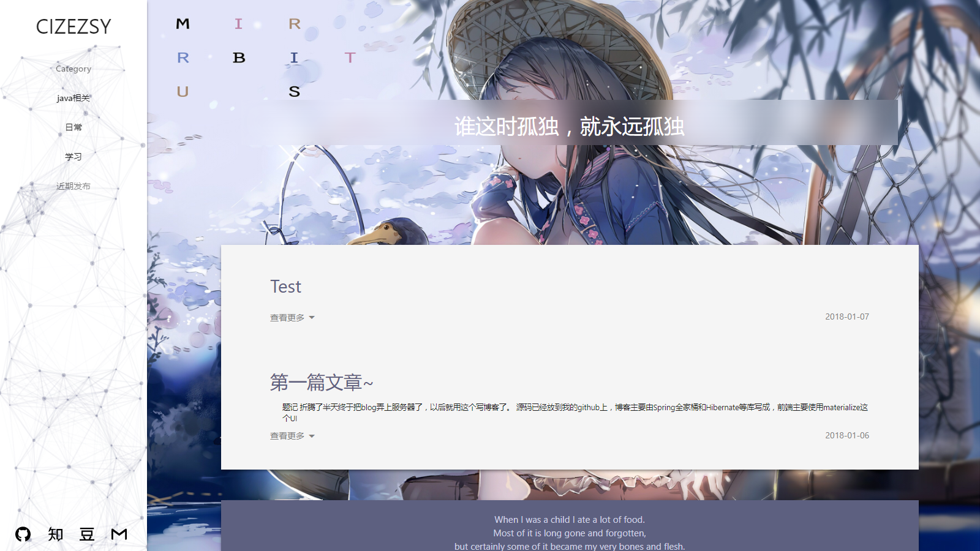The height and width of the screenshot is (551, 980).
Task: Click the black letter S in header
Action: 295,92
